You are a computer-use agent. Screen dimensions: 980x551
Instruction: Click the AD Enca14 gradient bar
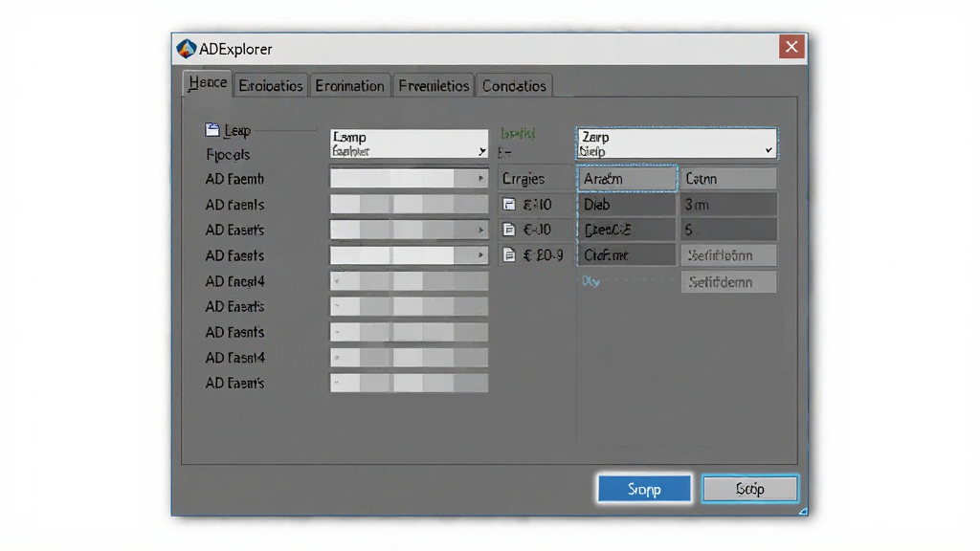(409, 281)
